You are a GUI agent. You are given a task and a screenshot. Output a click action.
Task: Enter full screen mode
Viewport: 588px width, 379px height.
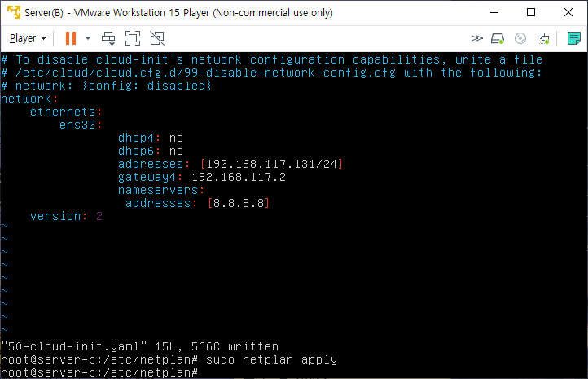tap(133, 38)
